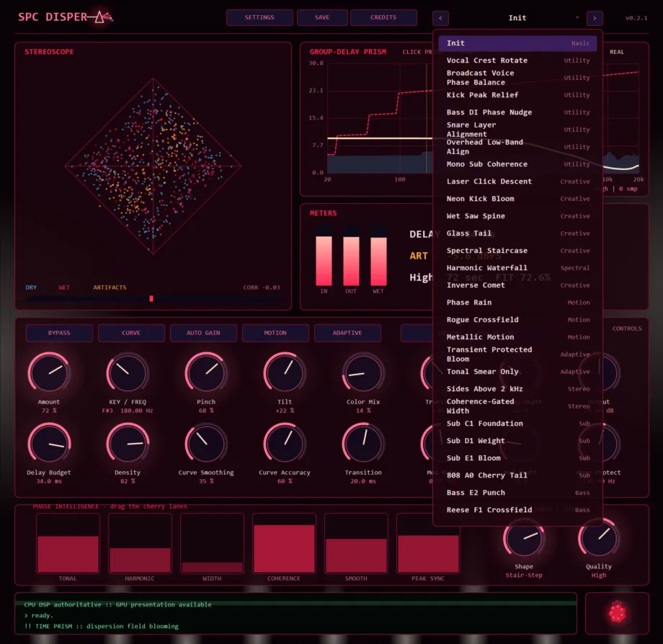Pick the Tonal Smear Only preset
The height and width of the screenshot is (644, 663).
click(x=517, y=372)
